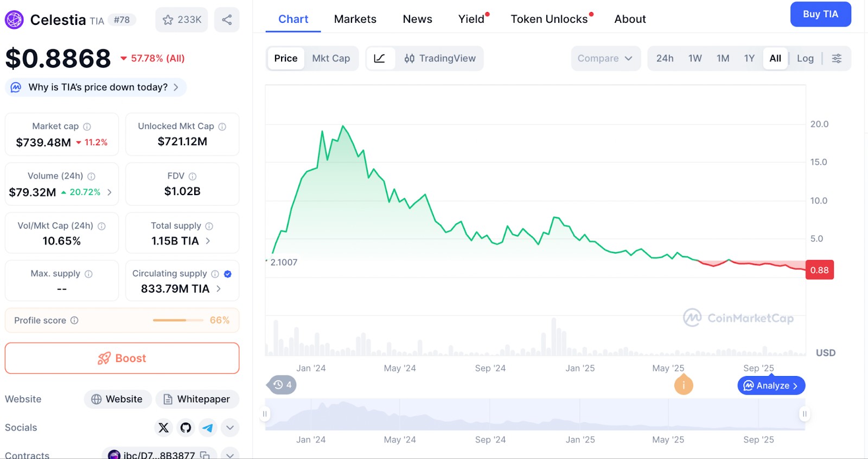Click the Analyze button under the chart
The image size is (868, 459).
(771, 386)
